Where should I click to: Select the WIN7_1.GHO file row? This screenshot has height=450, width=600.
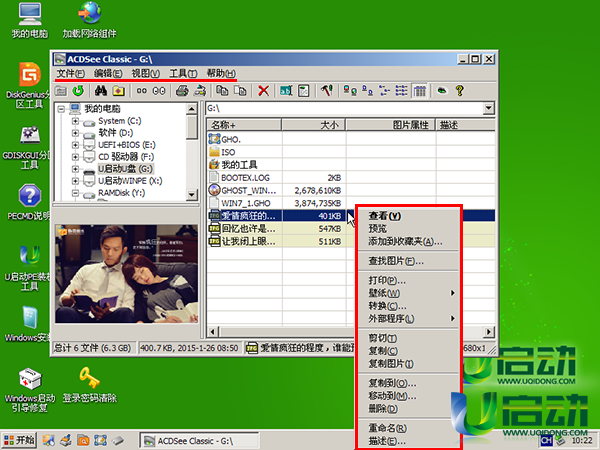pyautogui.click(x=246, y=203)
